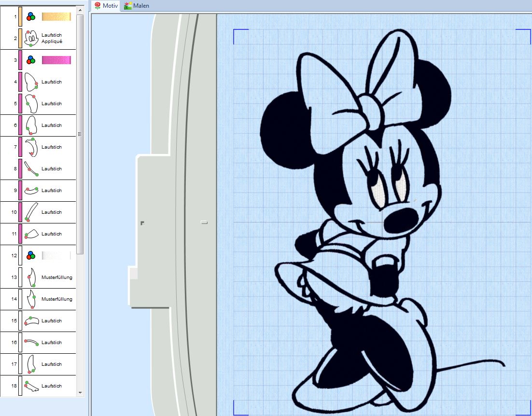Click the filmstrip scrollbar thumb

(80, 134)
